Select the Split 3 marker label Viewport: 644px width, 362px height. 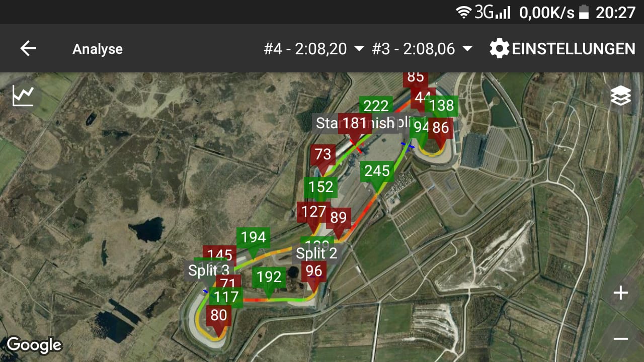point(208,270)
